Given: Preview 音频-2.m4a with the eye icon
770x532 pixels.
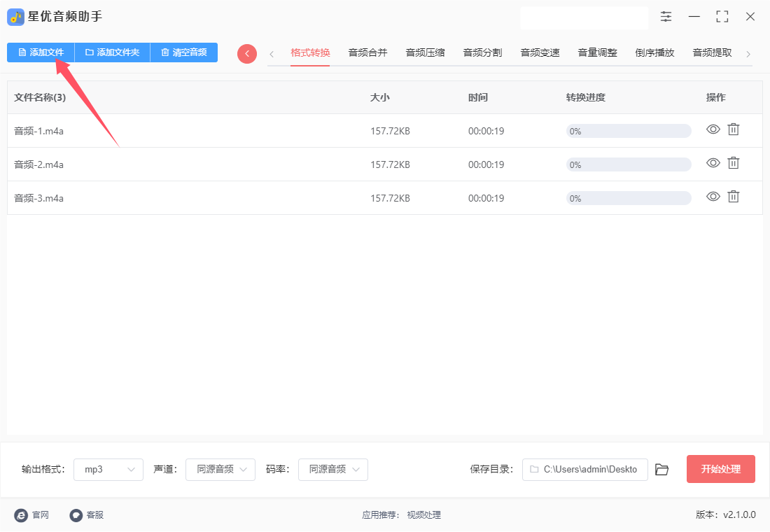Looking at the screenshot, I should (x=713, y=162).
